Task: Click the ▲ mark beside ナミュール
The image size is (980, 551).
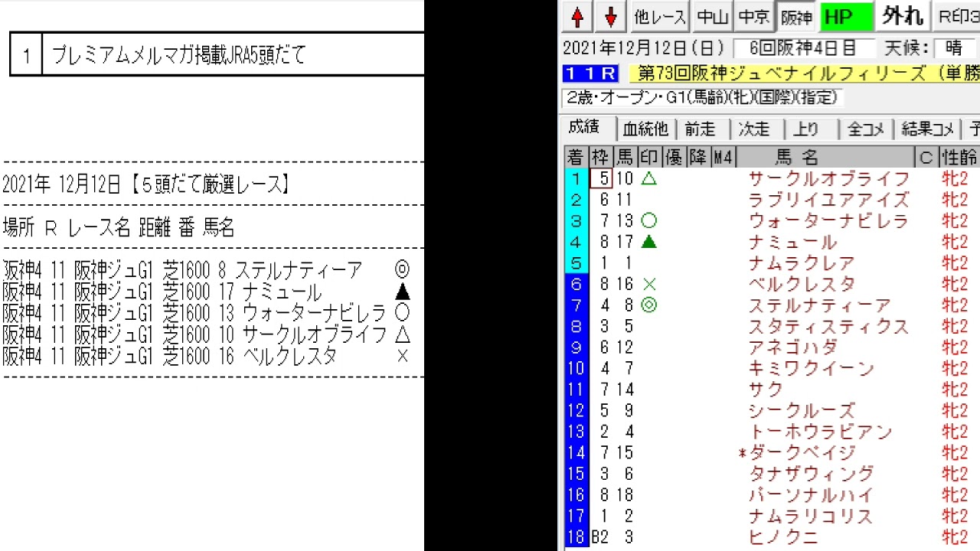Action: coord(648,243)
